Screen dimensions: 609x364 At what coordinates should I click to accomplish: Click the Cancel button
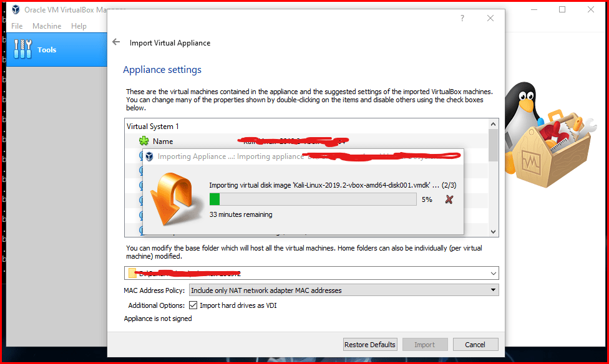475,345
